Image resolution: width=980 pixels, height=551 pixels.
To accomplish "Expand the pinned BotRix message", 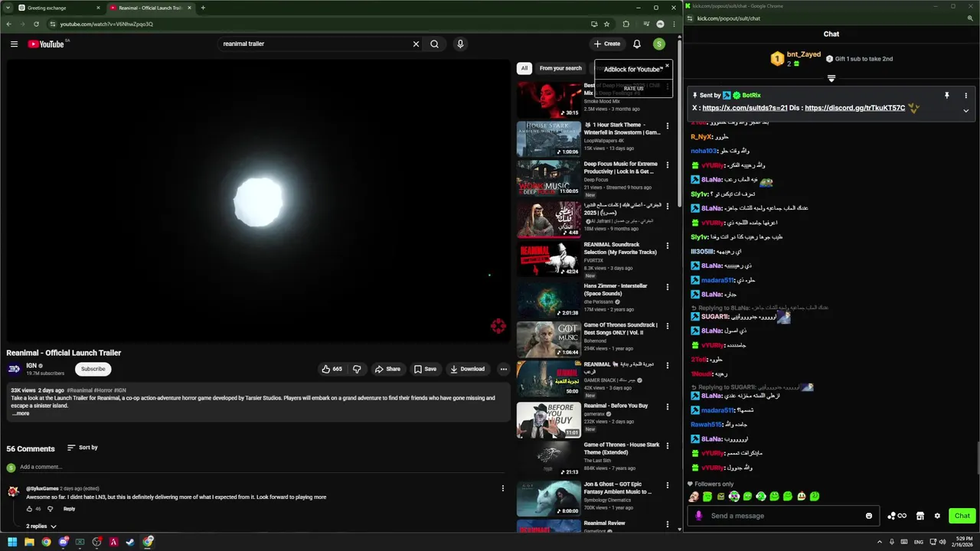I will [965, 110].
